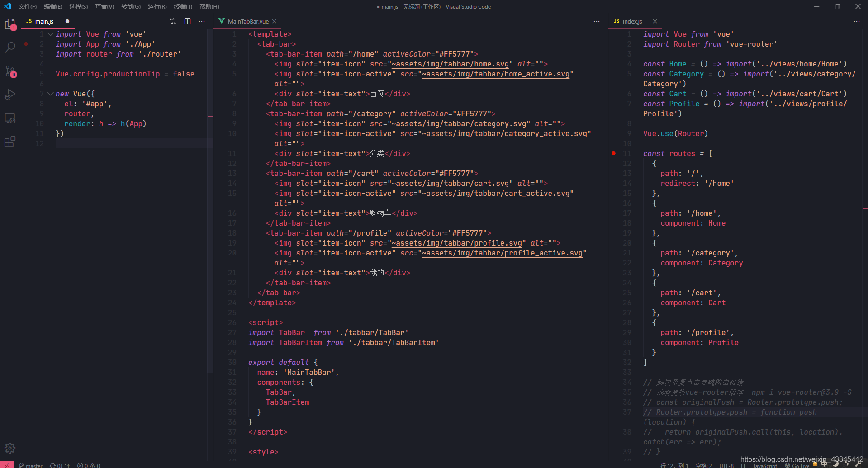Open the Source Control view

point(10,71)
